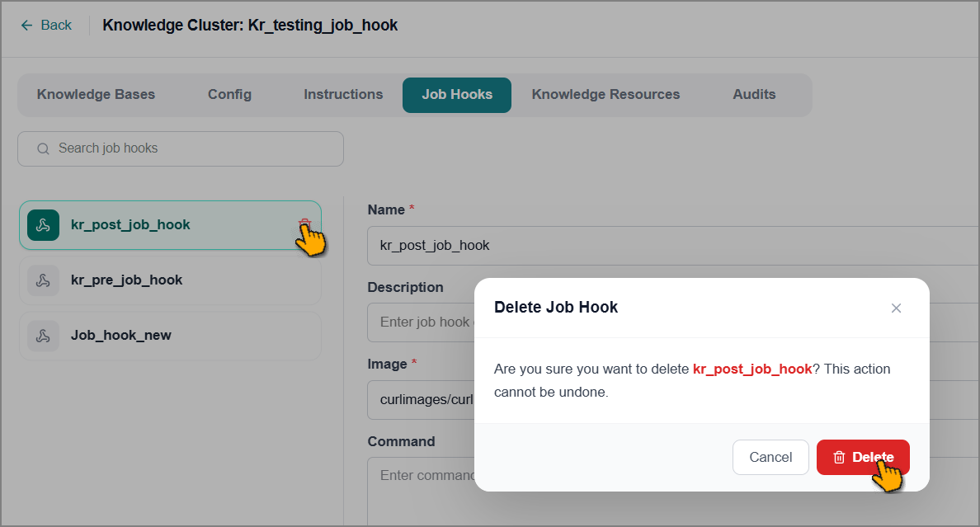The image size is (980, 527).
Task: Click the trash icon inside Delete button
Action: point(840,458)
